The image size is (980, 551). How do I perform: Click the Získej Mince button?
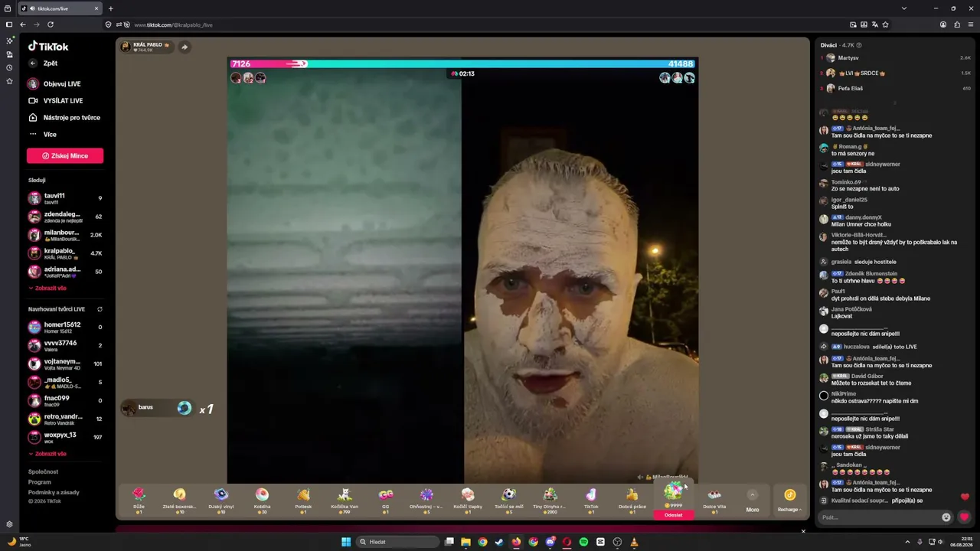point(65,156)
